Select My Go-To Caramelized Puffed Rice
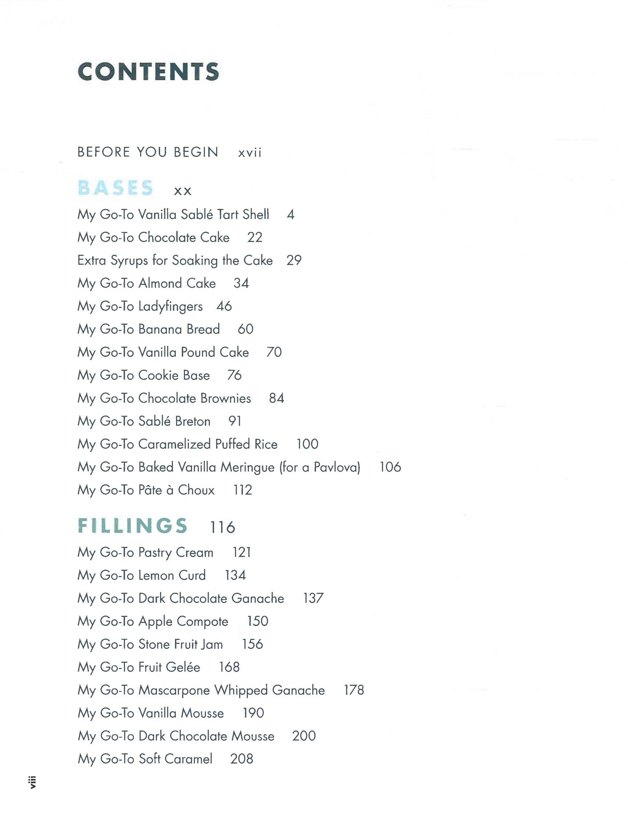Image resolution: width=628 pixels, height=840 pixels. (x=178, y=444)
